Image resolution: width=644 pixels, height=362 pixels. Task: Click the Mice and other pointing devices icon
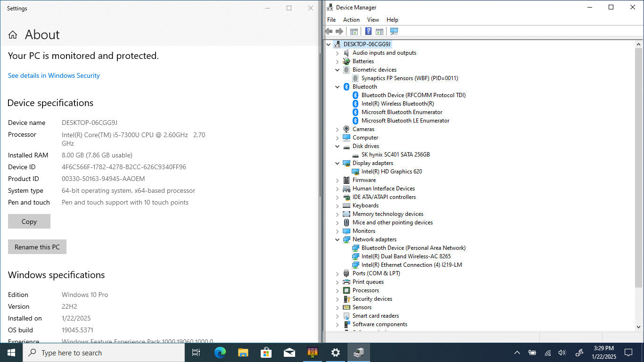[347, 222]
